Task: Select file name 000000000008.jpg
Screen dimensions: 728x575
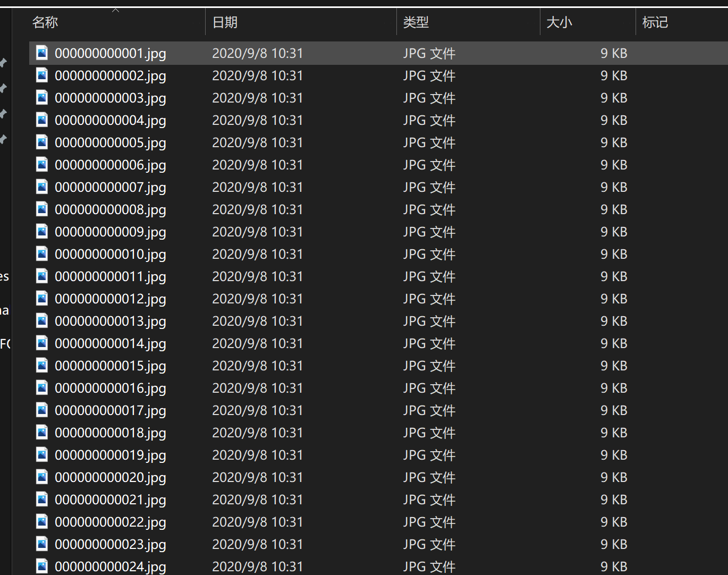Action: [111, 210]
